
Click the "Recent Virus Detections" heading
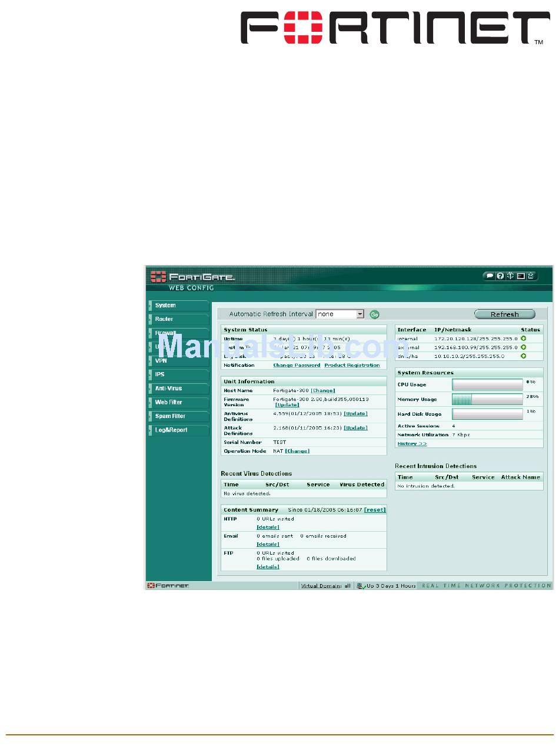click(x=257, y=473)
